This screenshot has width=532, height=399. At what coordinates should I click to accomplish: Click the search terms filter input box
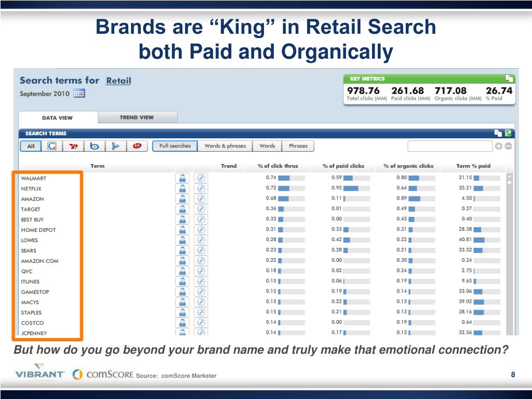coord(450,146)
